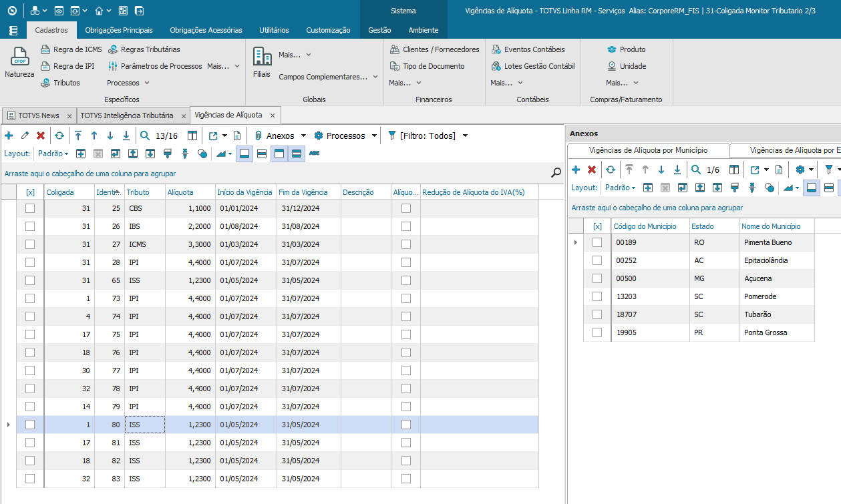Expand the Anexos dropdown
Screen dimensions: 841x504
pyautogui.click(x=303, y=136)
